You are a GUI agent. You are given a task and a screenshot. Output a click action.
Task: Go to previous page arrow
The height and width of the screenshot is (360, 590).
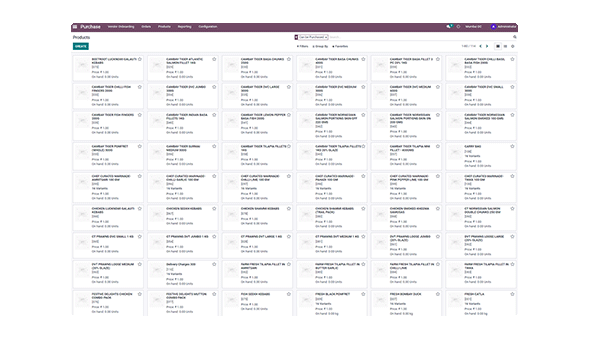(481, 46)
